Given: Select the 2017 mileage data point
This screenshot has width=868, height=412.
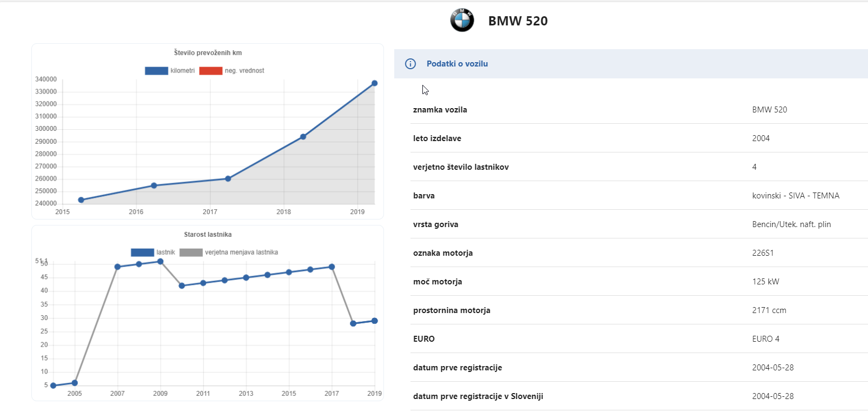Looking at the screenshot, I should pyautogui.click(x=228, y=178).
